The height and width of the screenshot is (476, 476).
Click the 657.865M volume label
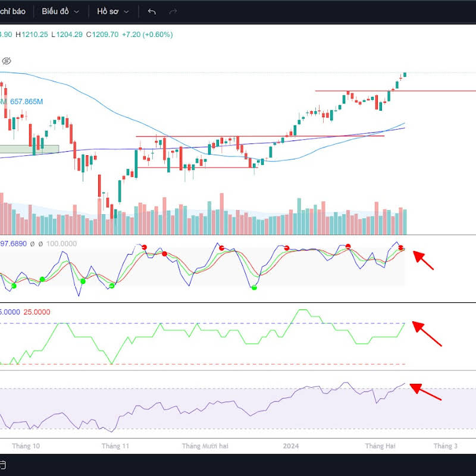(x=26, y=101)
